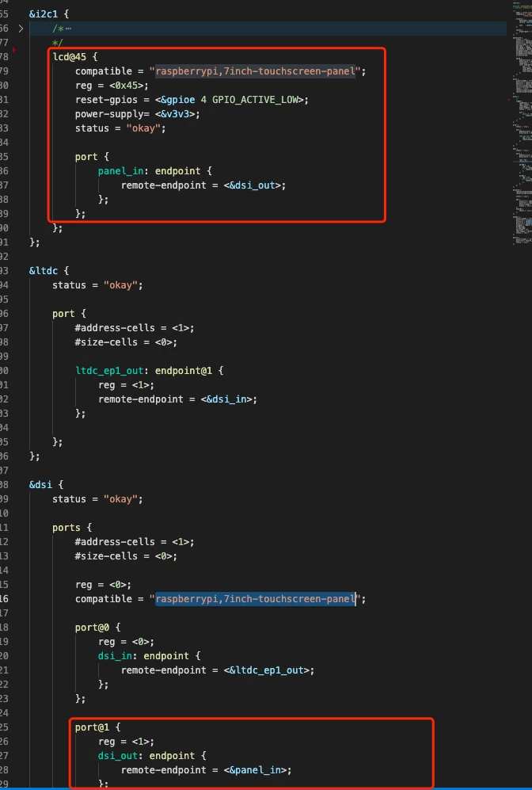Click the "dsi_in: endpoint {" label
The width and height of the screenshot is (532, 790).
click(x=150, y=656)
